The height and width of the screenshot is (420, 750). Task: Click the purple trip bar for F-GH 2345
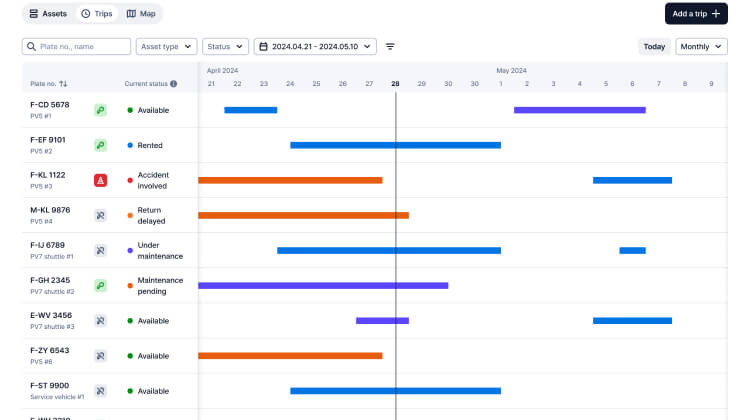click(323, 285)
